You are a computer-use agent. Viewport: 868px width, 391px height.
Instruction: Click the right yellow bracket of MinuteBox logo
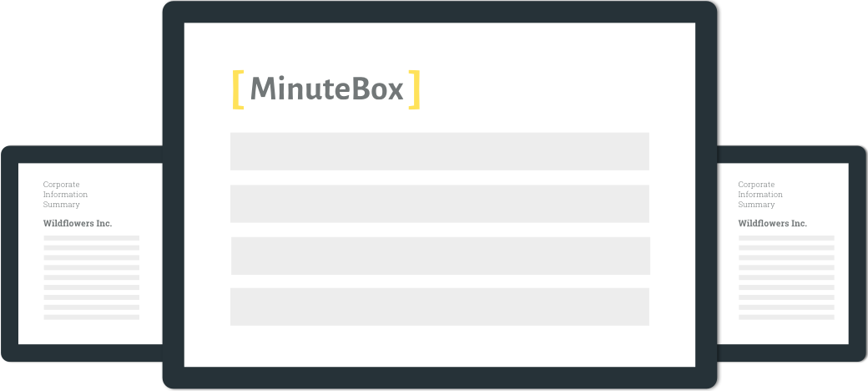(414, 89)
